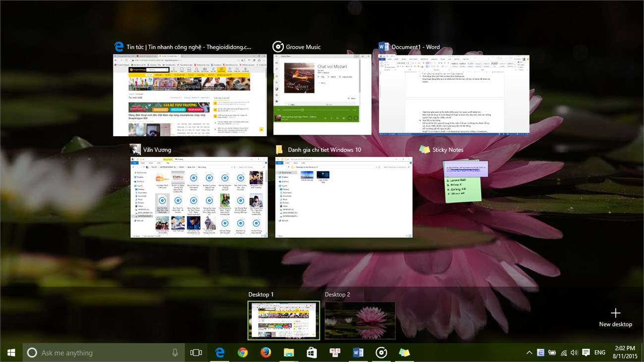Expand the hidden icons chevron in the tray
Image resolution: width=644 pixels, height=362 pixels.
[529, 353]
